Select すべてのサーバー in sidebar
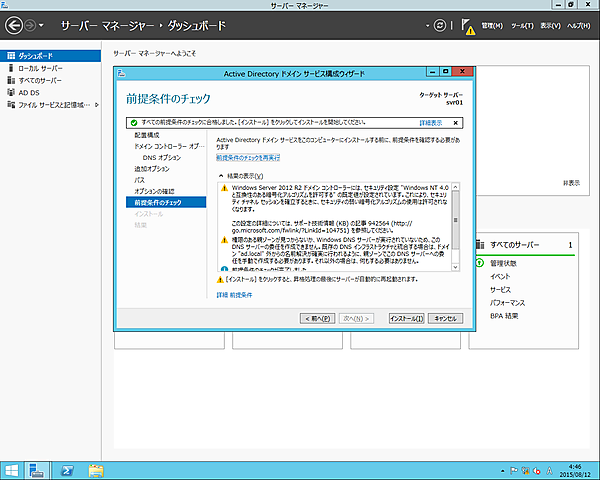The width and height of the screenshot is (600, 480). point(51,80)
